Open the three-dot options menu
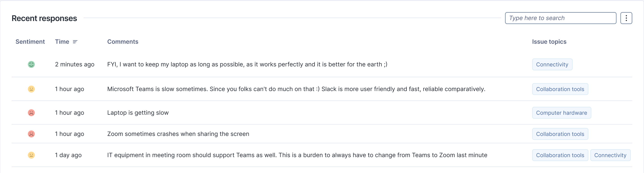This screenshot has width=644, height=173. coord(626,18)
